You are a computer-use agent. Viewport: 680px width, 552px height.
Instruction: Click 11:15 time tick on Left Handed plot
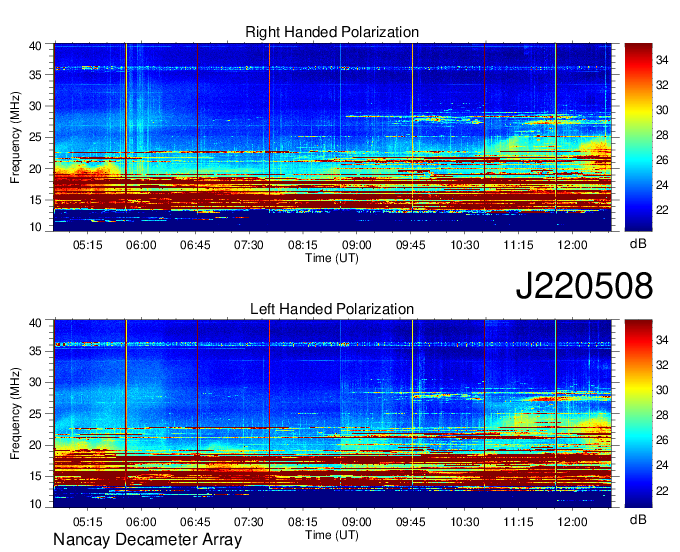point(518,522)
